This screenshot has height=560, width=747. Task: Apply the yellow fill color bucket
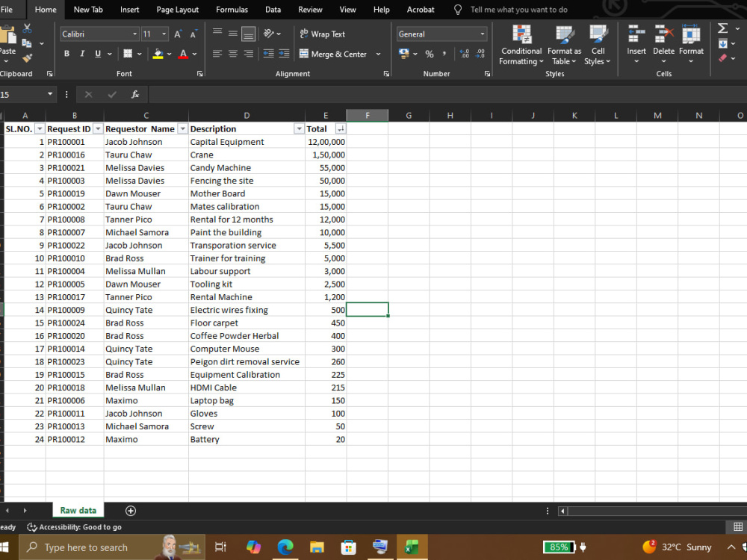158,54
